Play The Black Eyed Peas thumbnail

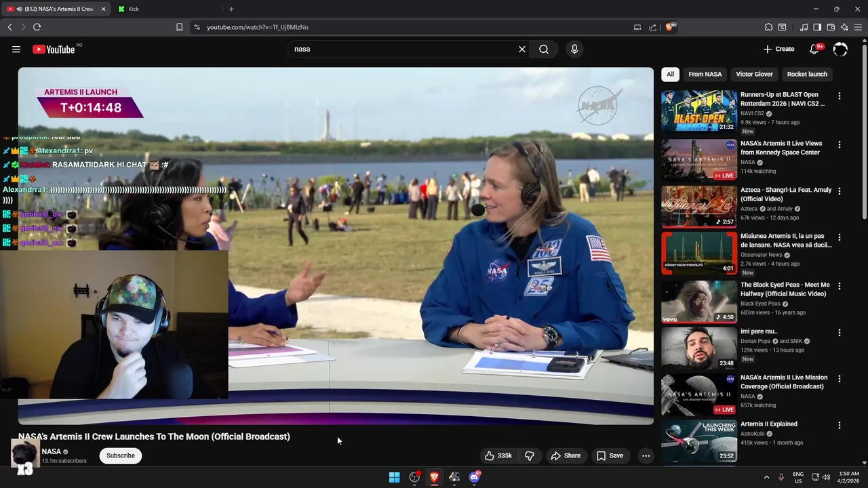(699, 302)
